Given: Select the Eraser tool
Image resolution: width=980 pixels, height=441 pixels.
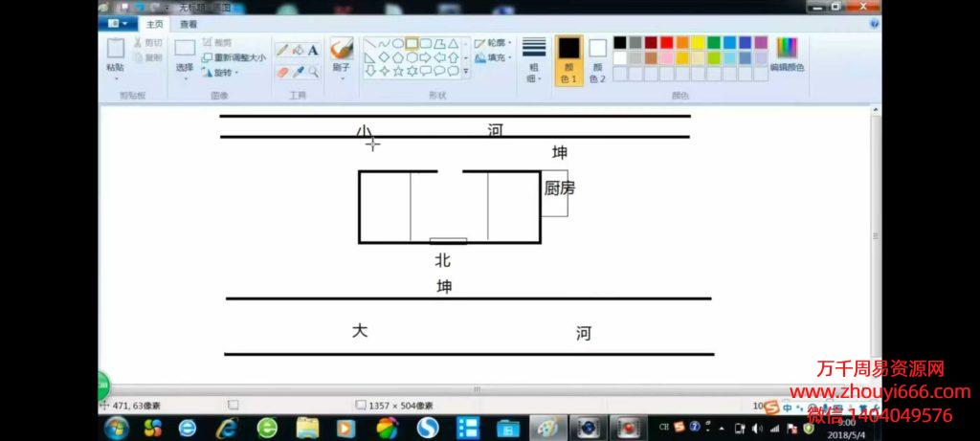Looking at the screenshot, I should (x=282, y=72).
